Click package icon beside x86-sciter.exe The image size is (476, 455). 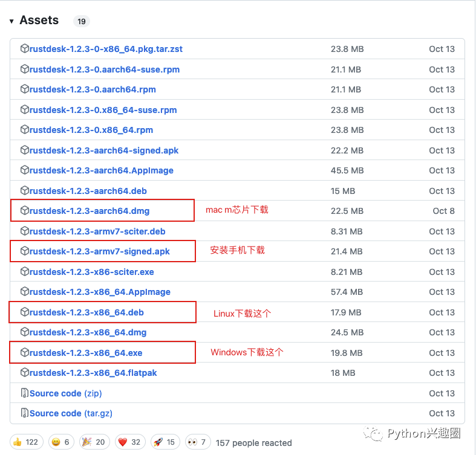pos(25,271)
